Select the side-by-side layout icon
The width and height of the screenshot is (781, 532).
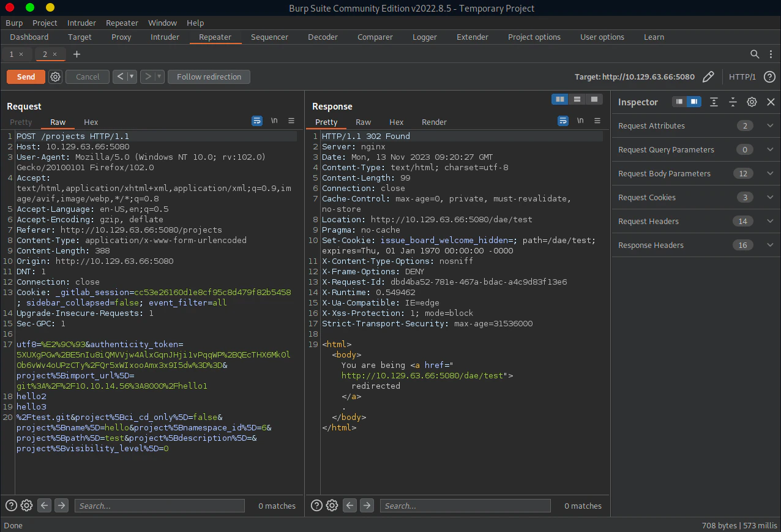tap(560, 99)
